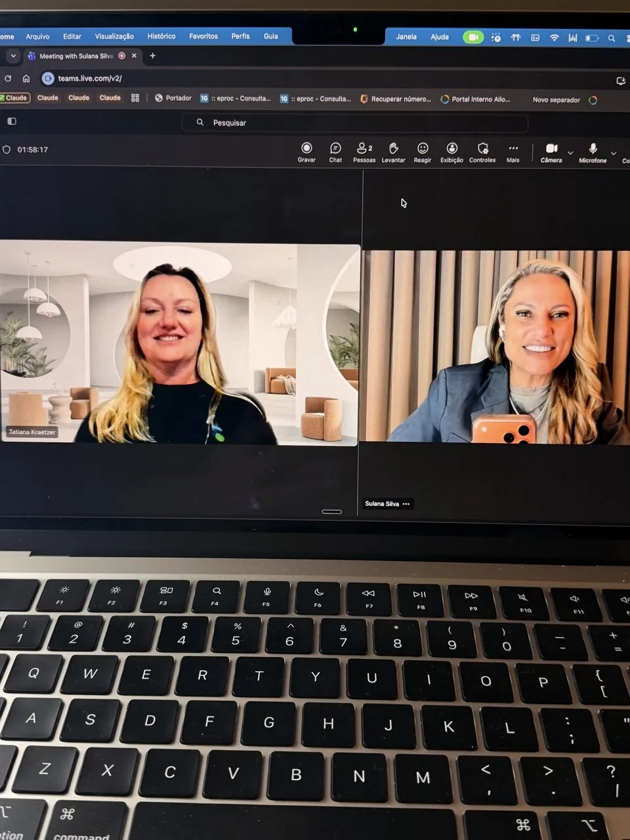Open the Mais options menu

513,152
